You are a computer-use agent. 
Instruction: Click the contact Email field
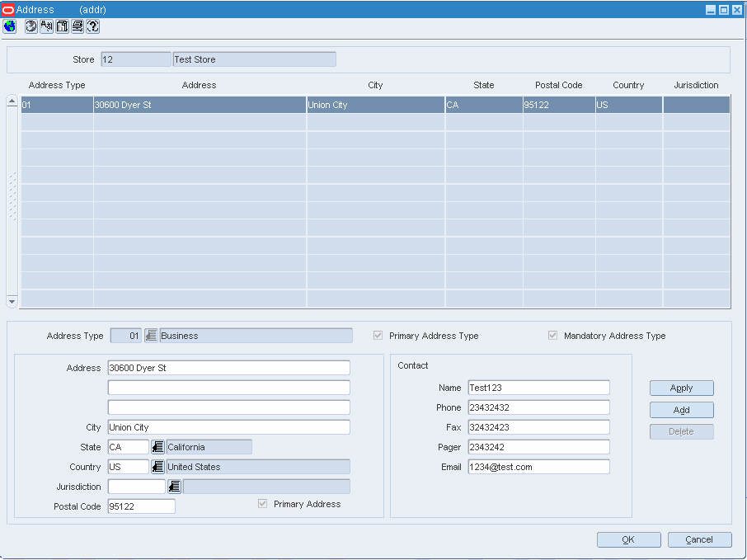(x=538, y=467)
